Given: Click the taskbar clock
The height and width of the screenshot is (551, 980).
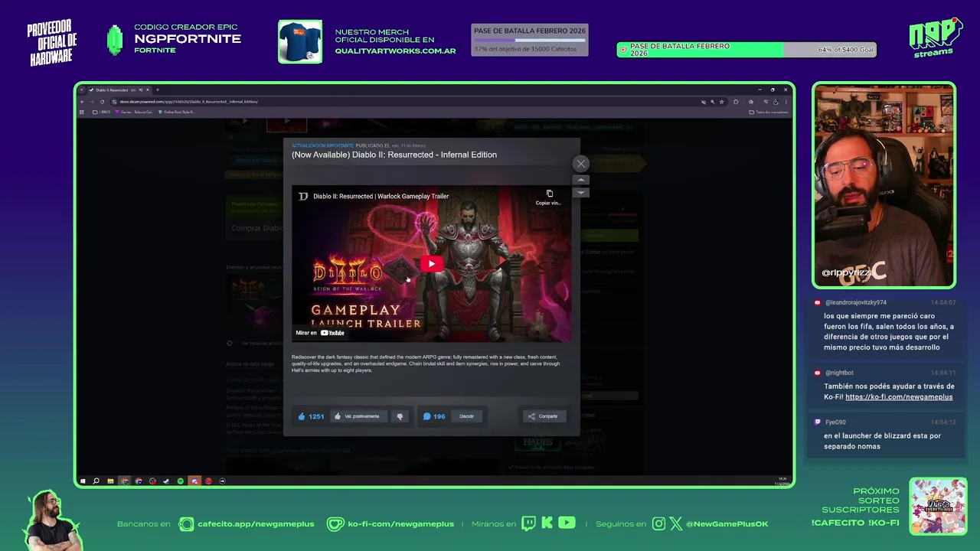Looking at the screenshot, I should (x=782, y=481).
